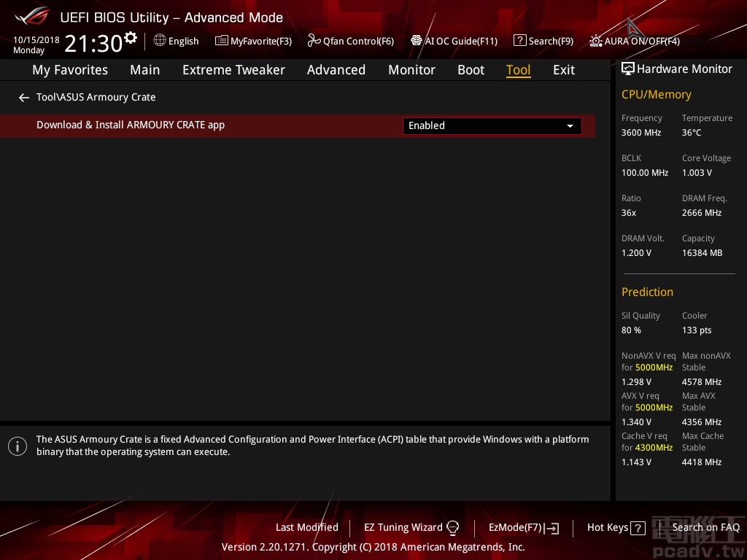This screenshot has width=747, height=560.
Task: Open the AI OC Guide
Action: [454, 41]
